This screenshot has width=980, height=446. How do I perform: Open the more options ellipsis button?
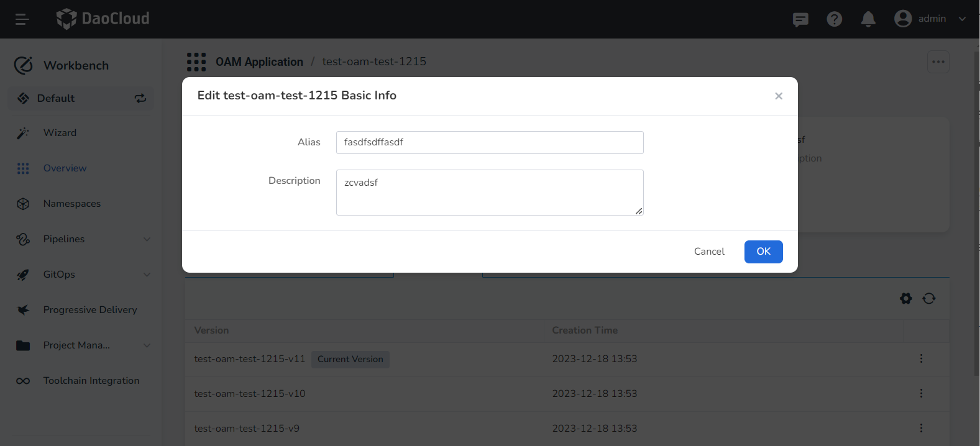pyautogui.click(x=938, y=62)
